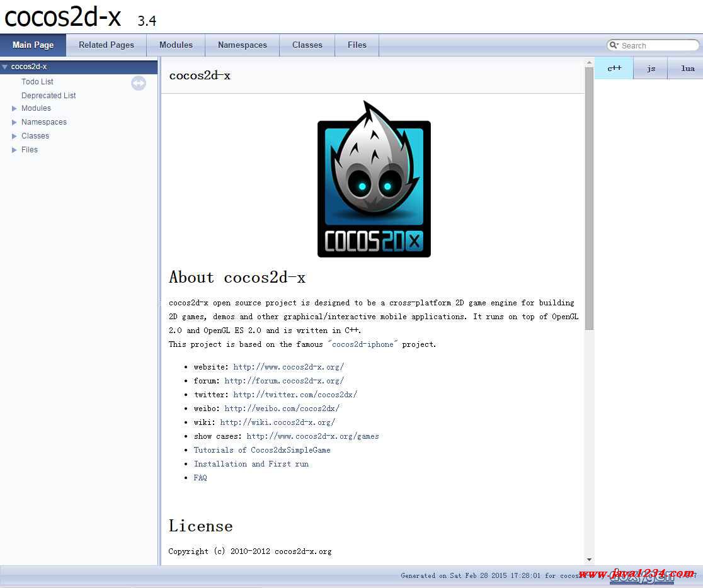
Task: Open show cases games link
Action: (x=312, y=436)
